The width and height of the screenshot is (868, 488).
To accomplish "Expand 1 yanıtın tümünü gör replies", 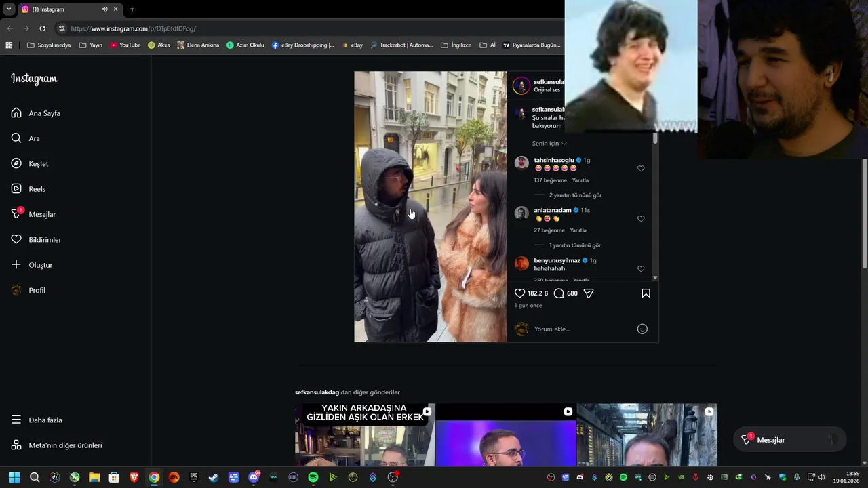I will (575, 245).
